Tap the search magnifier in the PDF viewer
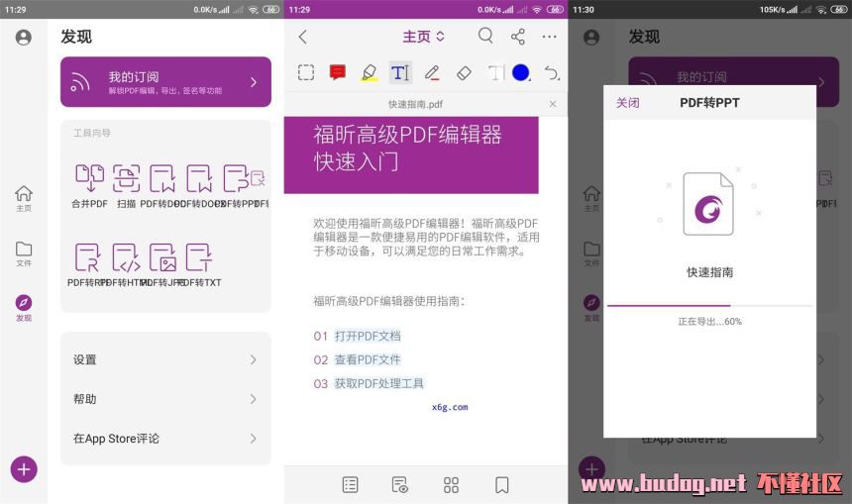Image resolution: width=852 pixels, height=504 pixels. pos(485,37)
